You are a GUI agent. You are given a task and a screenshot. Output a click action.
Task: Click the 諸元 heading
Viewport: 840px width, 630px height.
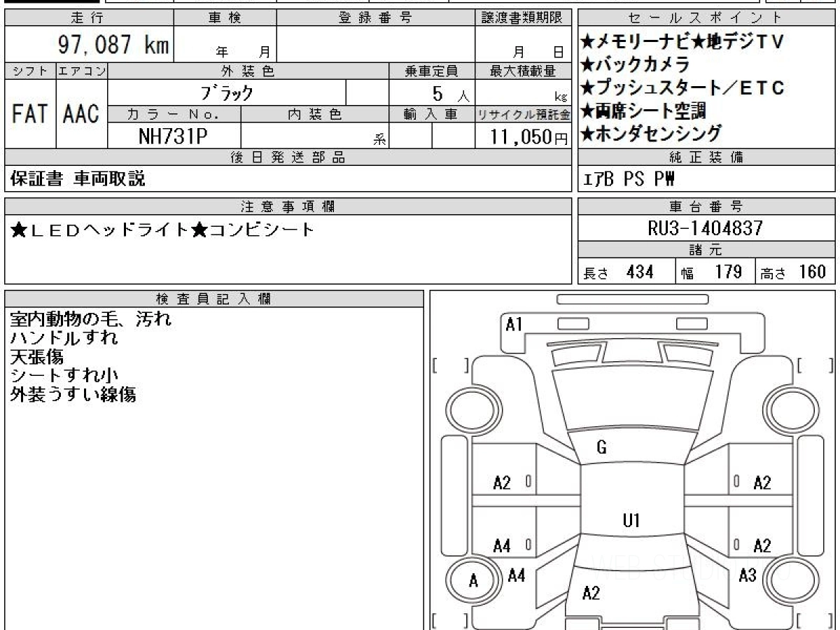click(706, 250)
